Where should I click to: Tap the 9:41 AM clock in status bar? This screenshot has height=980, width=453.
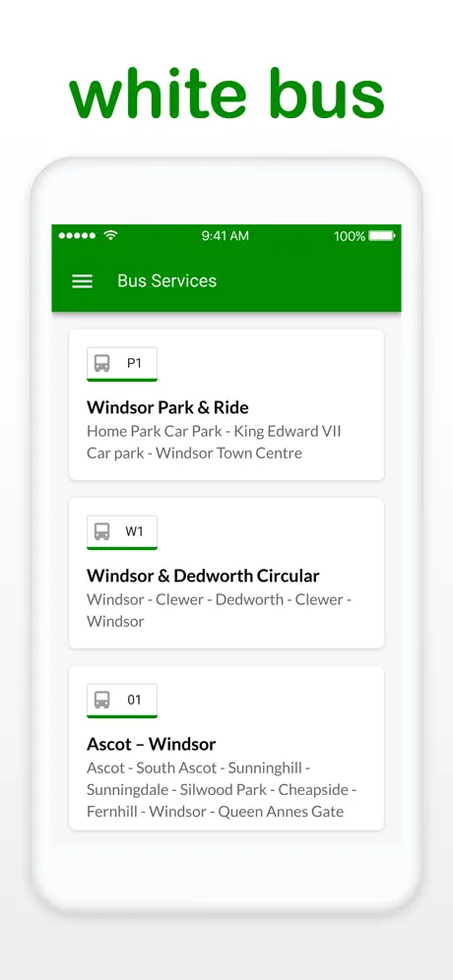coord(226,235)
